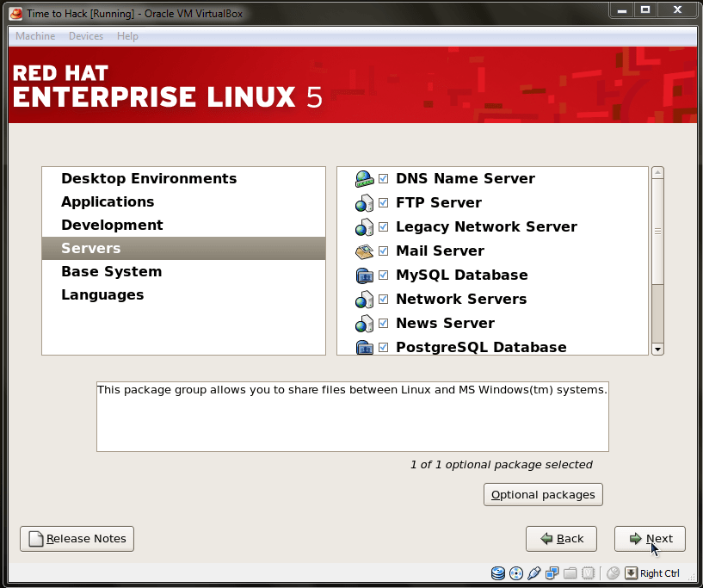This screenshot has width=703, height=588.
Task: Click the package list scroll up arrow
Action: (x=657, y=173)
